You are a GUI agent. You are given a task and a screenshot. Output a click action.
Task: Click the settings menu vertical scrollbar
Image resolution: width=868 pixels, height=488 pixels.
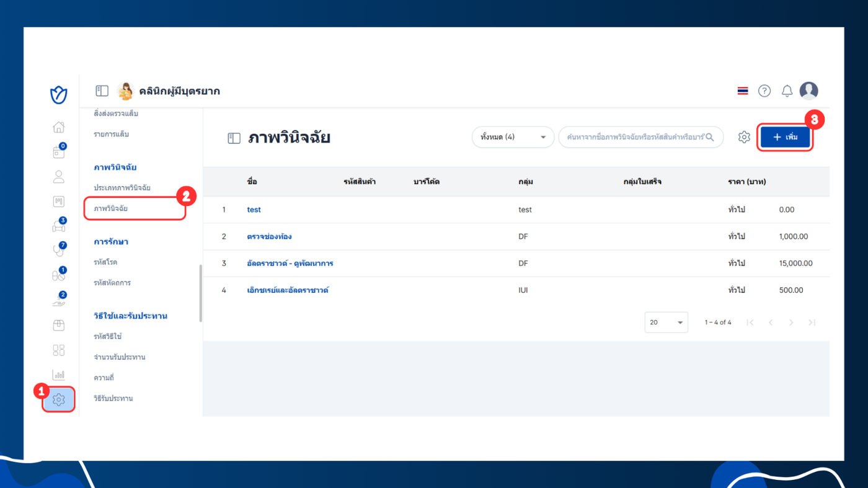(x=200, y=293)
